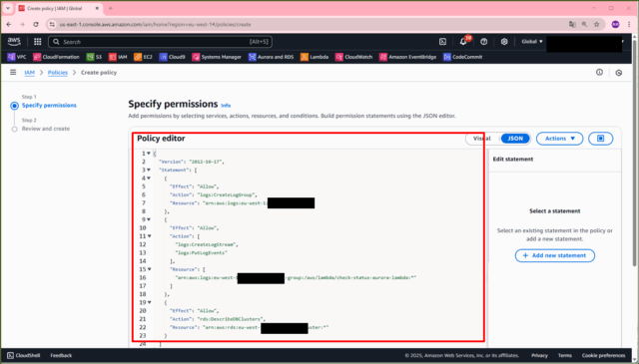Image resolution: width=639 pixels, height=364 pixels.
Task: Reload the browser page
Action: point(36,24)
